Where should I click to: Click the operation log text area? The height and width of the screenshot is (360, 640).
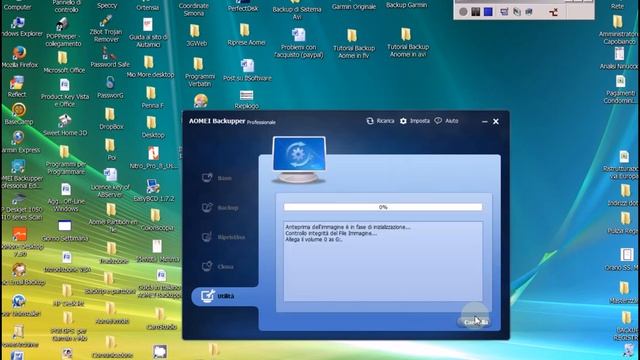click(383, 261)
